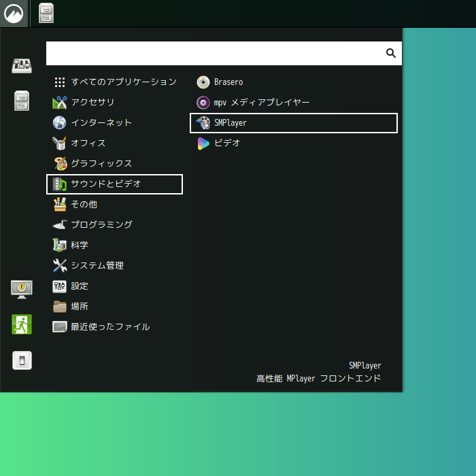Click the オフィス pen cup icon
Image resolution: width=476 pixels, height=476 pixels.
60,143
